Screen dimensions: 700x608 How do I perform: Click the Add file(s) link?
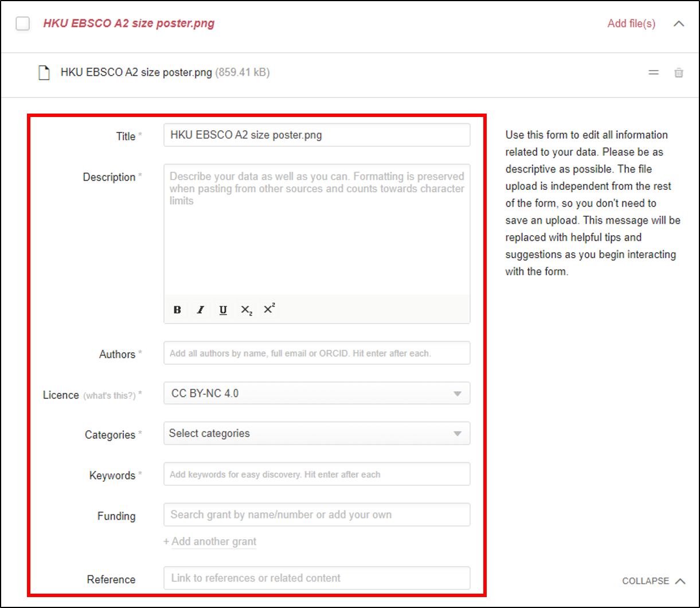coord(631,24)
